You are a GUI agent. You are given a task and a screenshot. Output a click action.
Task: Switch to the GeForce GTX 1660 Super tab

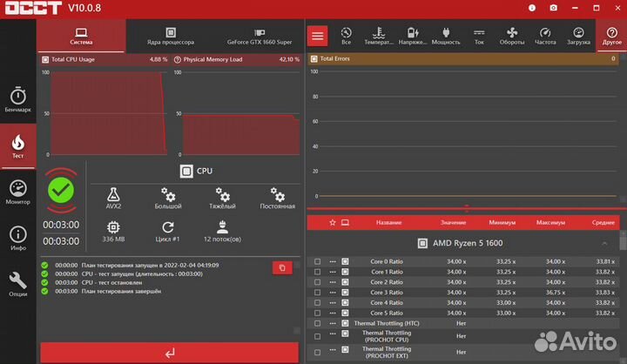tap(260, 36)
